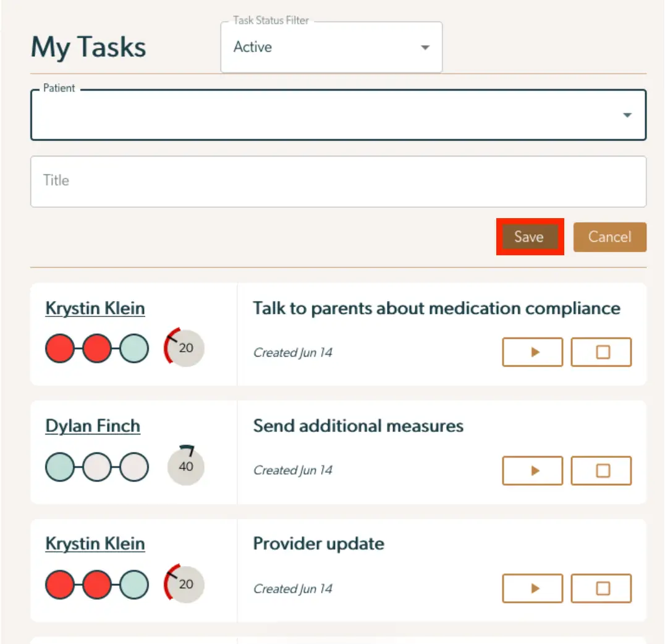Click the green status circle in Dylan Finch's row
The height and width of the screenshot is (644, 665).
click(59, 467)
